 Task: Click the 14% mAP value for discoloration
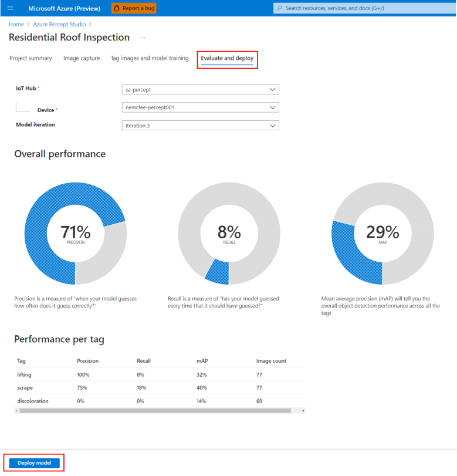click(201, 401)
